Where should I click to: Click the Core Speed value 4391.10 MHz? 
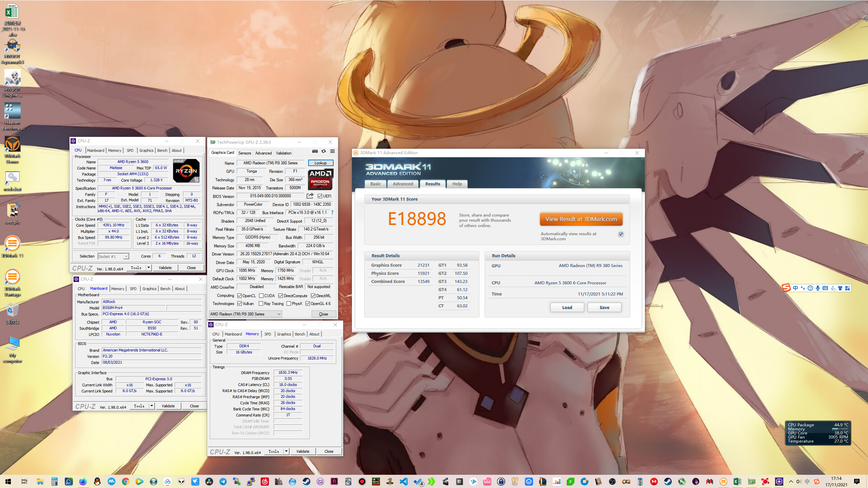(x=114, y=225)
